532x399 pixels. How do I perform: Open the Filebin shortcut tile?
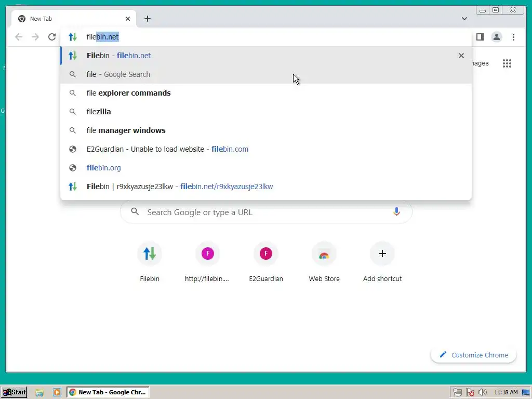(150, 262)
